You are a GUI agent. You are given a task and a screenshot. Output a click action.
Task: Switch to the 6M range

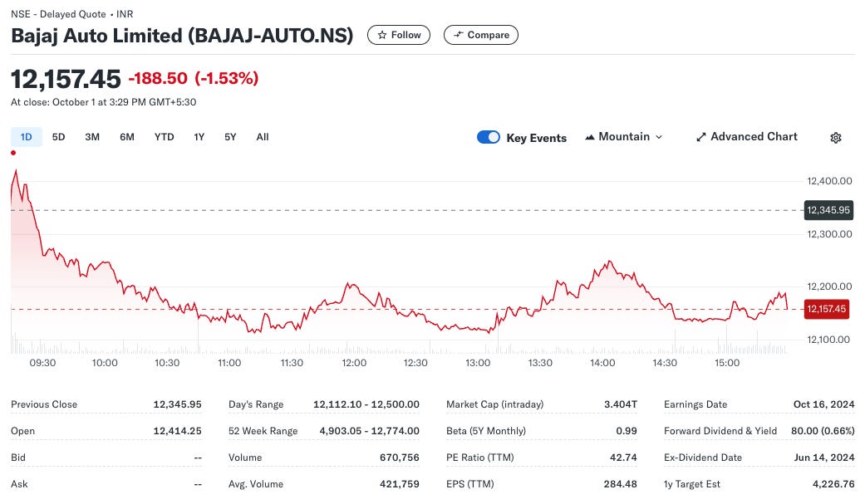click(127, 137)
